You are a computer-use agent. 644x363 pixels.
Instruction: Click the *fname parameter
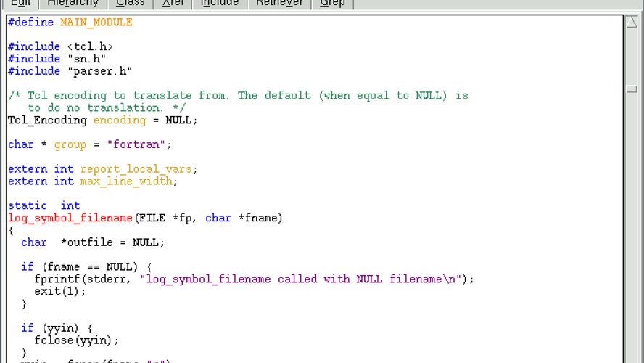click(x=257, y=218)
